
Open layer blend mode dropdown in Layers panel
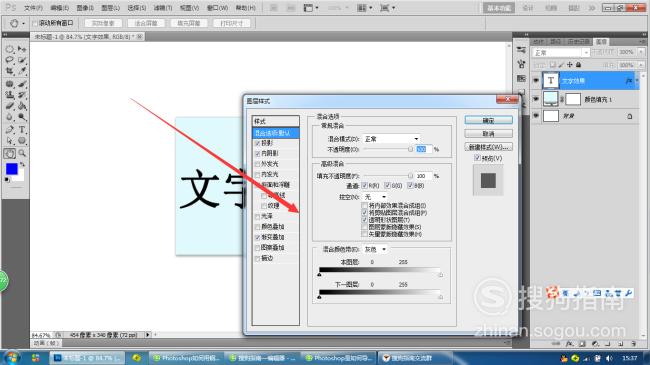[x=561, y=53]
